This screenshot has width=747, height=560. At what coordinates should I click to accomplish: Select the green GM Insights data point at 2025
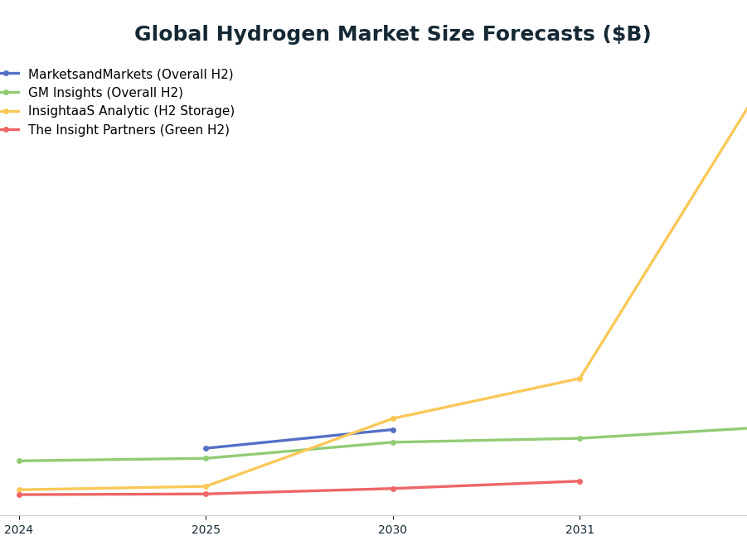(x=206, y=459)
